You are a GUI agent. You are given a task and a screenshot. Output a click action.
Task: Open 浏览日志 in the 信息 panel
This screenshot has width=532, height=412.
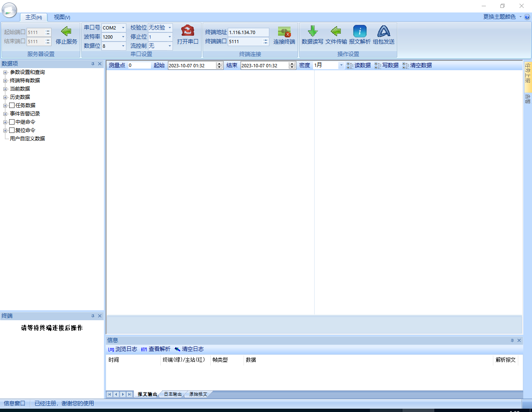tap(123, 349)
